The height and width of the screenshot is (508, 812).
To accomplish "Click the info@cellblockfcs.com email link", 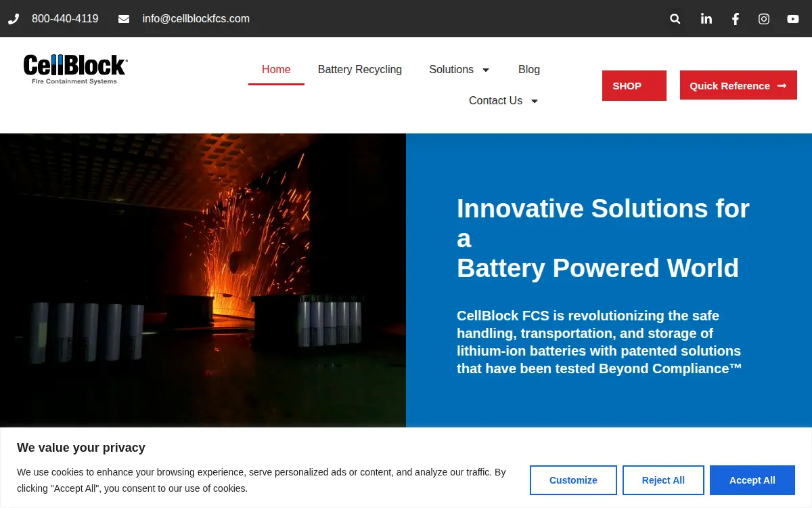I will coord(196,19).
